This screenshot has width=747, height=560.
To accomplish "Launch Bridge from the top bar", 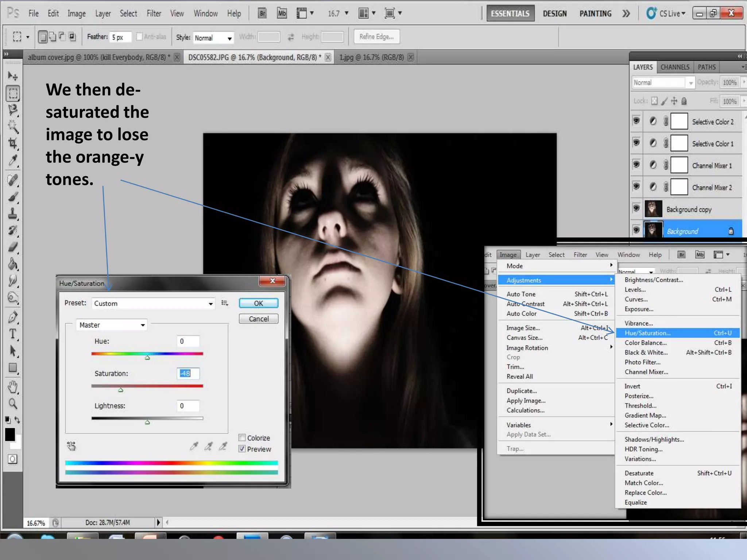I will (262, 13).
